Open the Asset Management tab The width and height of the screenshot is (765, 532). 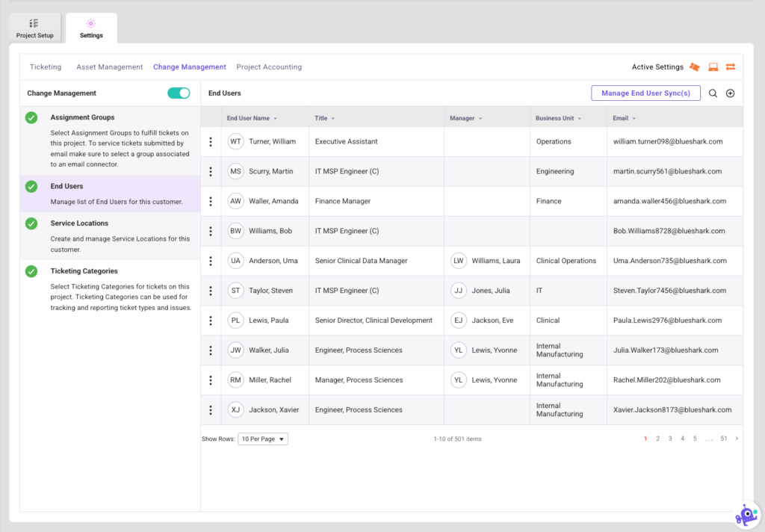pos(109,67)
